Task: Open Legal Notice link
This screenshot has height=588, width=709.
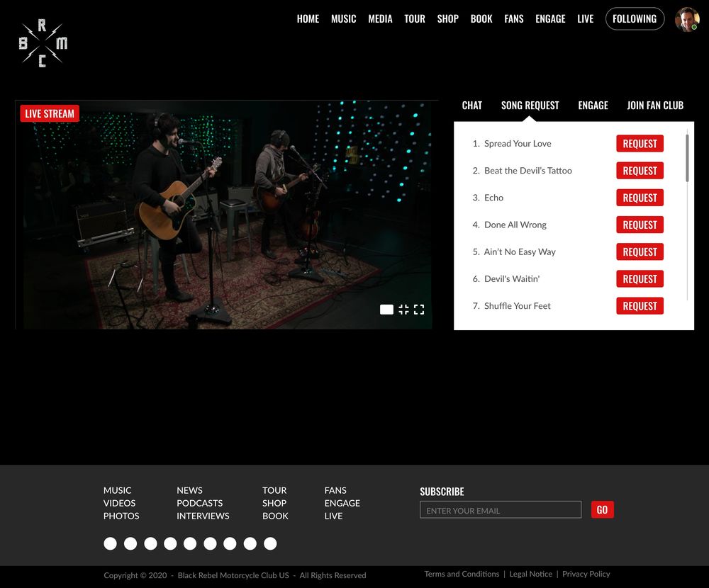Action: point(531,574)
